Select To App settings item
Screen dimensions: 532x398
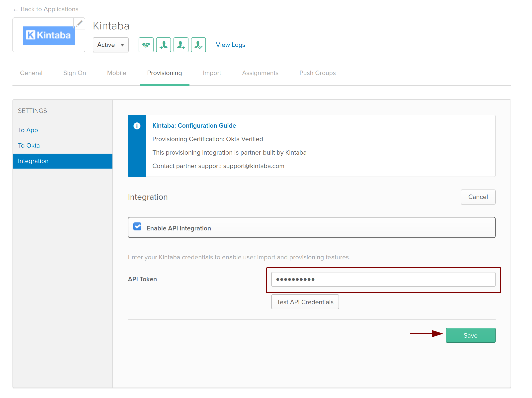(28, 130)
